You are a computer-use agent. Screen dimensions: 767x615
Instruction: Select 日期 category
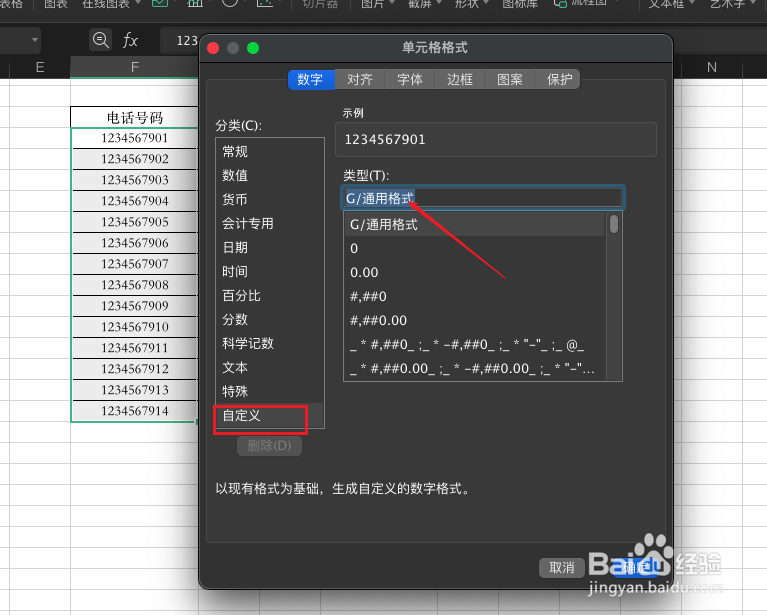click(269, 248)
